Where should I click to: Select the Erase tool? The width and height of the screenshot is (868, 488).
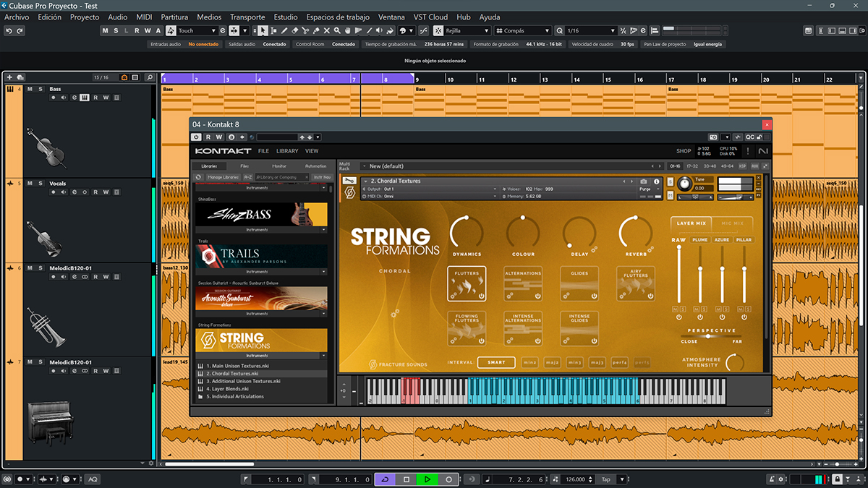(x=295, y=30)
